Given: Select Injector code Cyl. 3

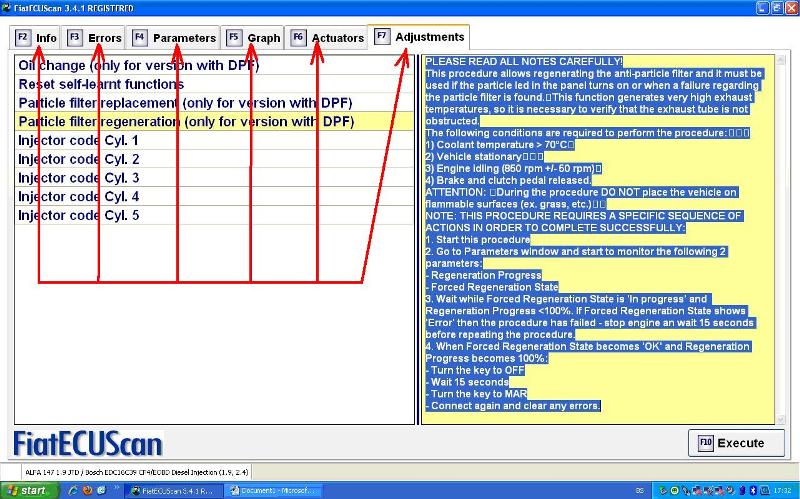Looking at the screenshot, I should click(214, 178).
